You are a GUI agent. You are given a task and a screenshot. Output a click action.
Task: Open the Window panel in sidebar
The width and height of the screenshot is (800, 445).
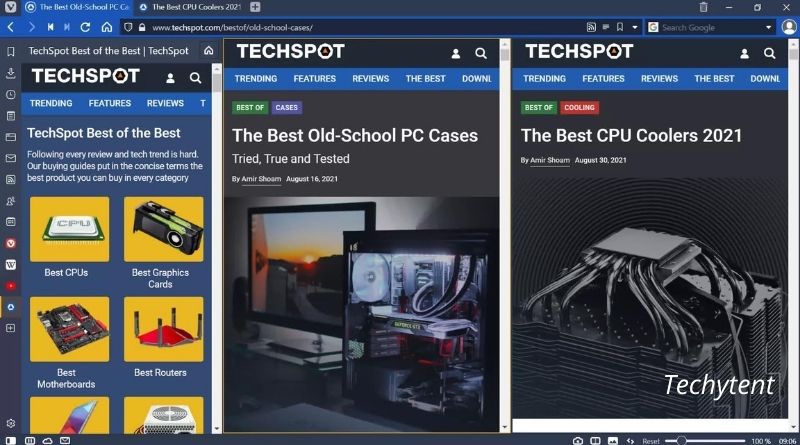click(x=10, y=137)
